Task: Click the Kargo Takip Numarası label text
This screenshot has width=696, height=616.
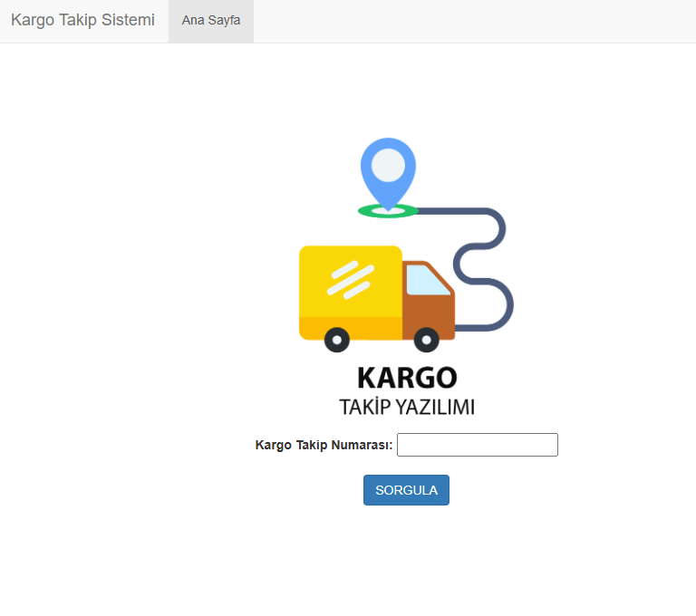Action: pos(324,445)
